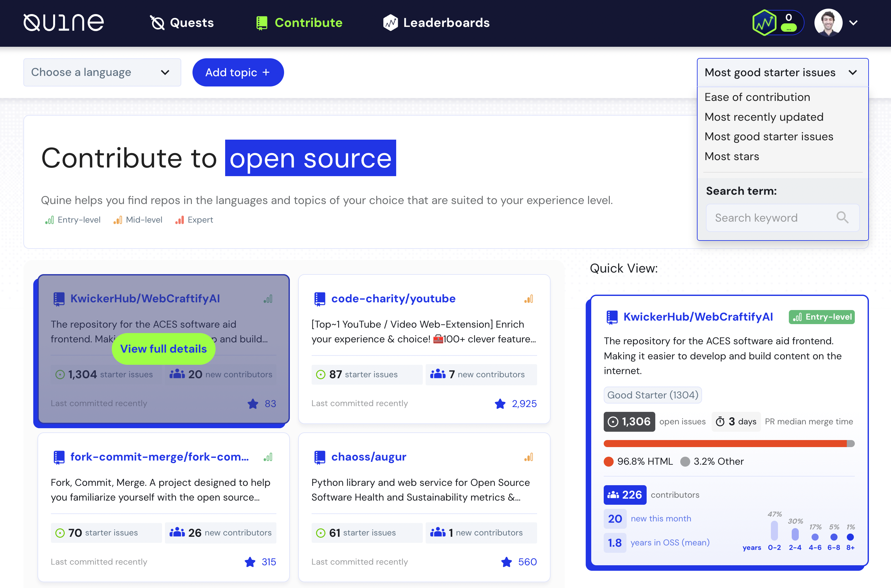Click the Leaderboards hexagon icon
The width and height of the screenshot is (891, 588).
(x=390, y=23)
